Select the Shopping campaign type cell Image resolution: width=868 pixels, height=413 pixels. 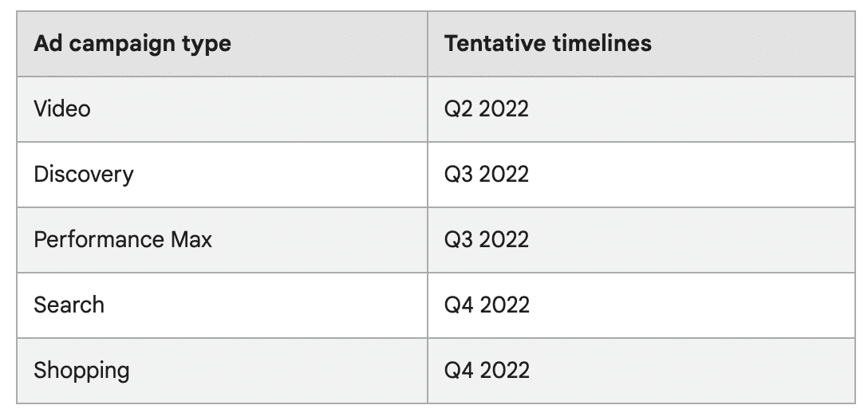(x=81, y=370)
